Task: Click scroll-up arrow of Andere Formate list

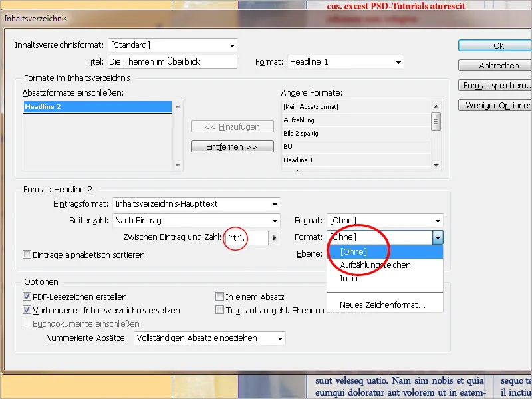Action: pos(436,106)
